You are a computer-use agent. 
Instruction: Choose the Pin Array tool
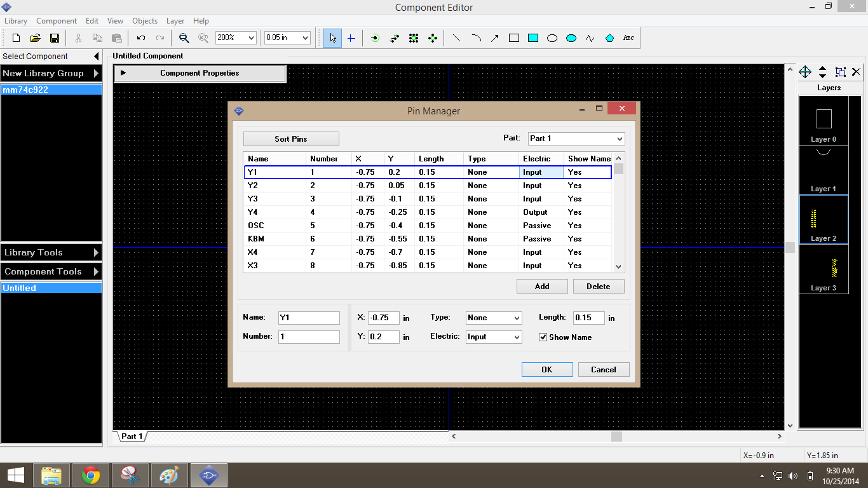[x=394, y=38]
